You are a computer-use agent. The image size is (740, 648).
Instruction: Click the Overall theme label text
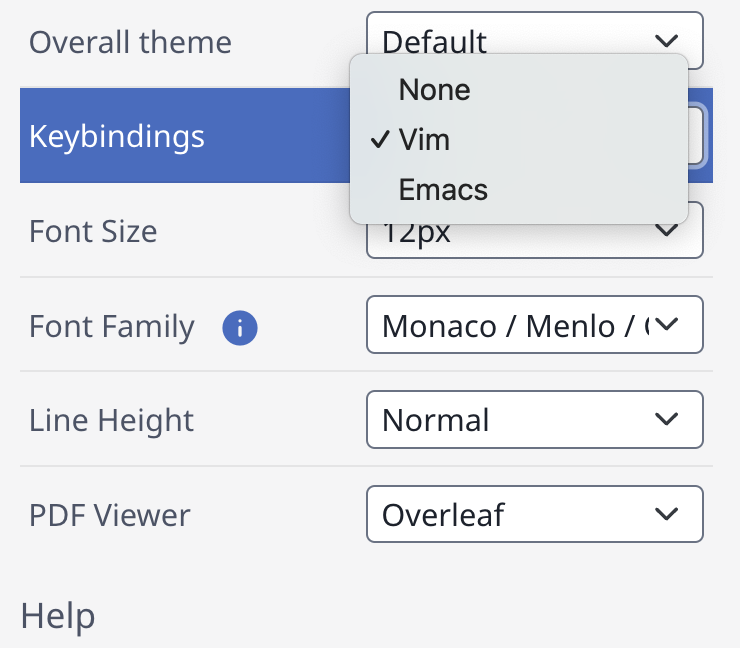[130, 42]
